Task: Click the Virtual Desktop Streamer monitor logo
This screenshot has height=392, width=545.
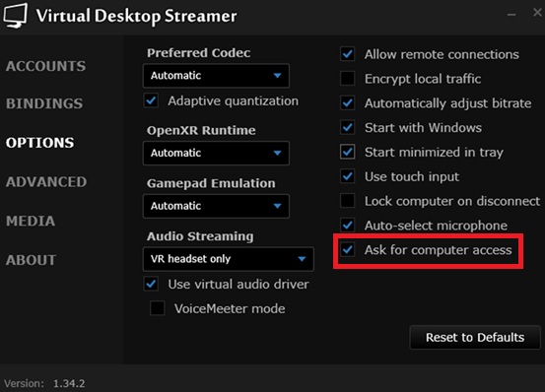Action: (x=16, y=16)
